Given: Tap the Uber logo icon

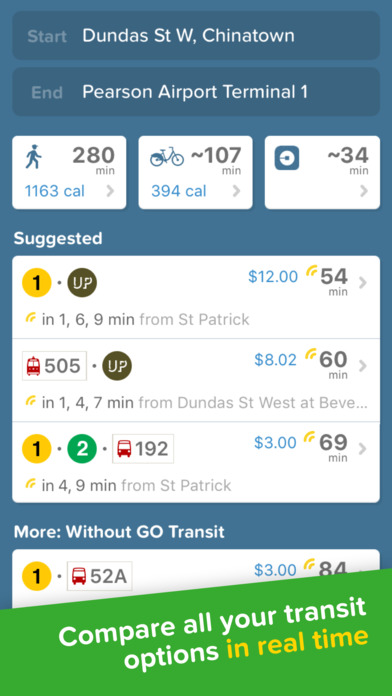Looking at the screenshot, I should [x=287, y=158].
